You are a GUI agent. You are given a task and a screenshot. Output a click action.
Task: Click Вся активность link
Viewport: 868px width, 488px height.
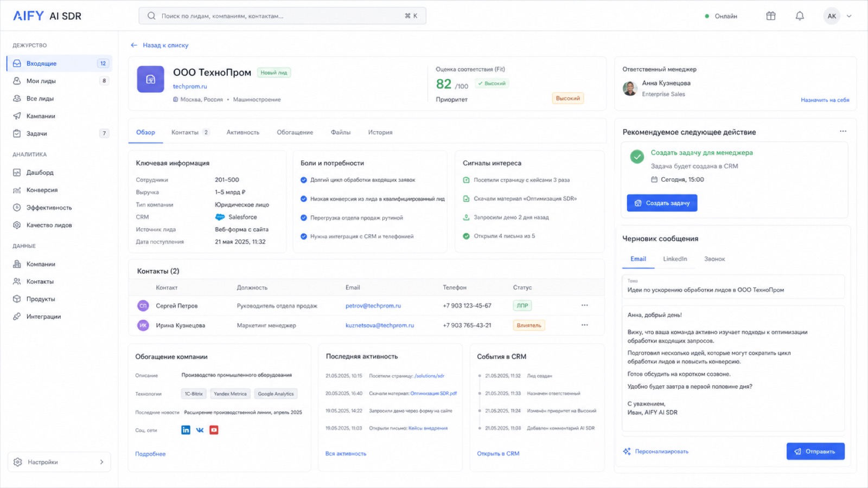tap(346, 454)
